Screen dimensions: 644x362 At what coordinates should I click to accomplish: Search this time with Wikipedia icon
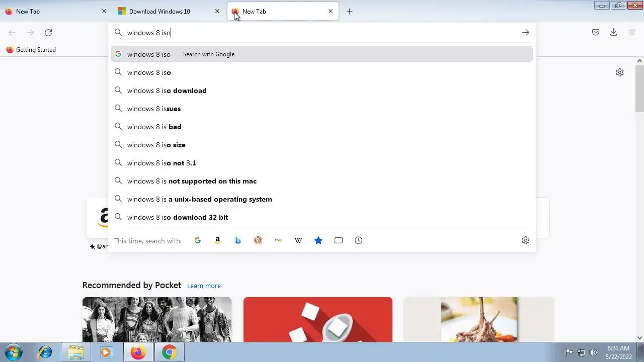pyautogui.click(x=298, y=240)
